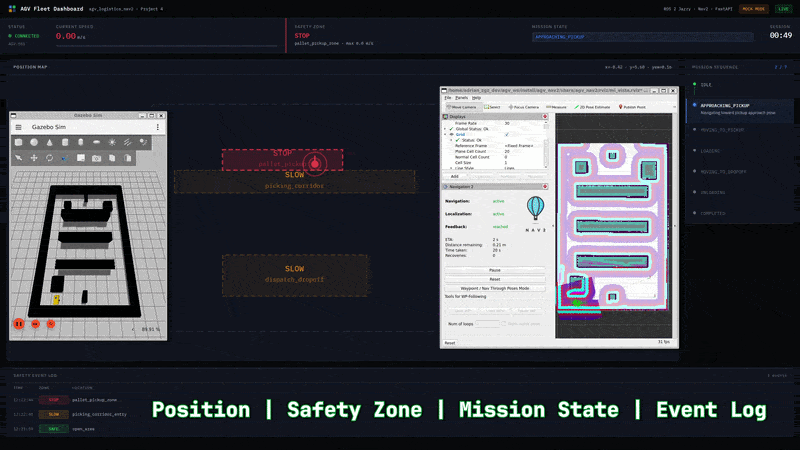Click the Gazebo copy icon
This screenshot has height=450, width=800.
tap(112, 158)
